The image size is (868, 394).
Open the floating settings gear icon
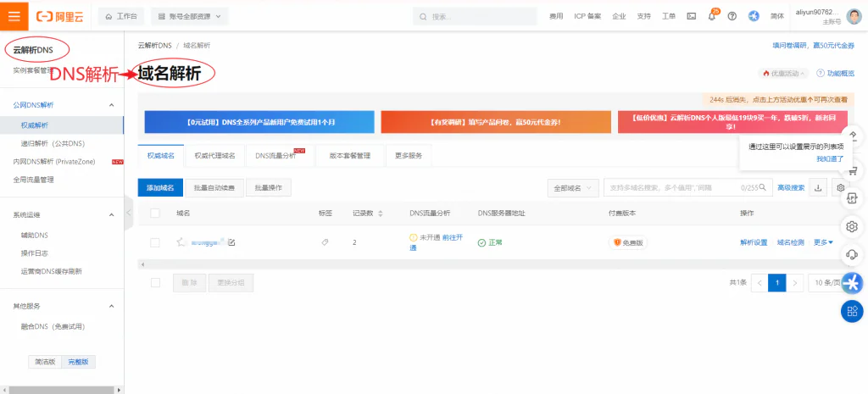853,226
